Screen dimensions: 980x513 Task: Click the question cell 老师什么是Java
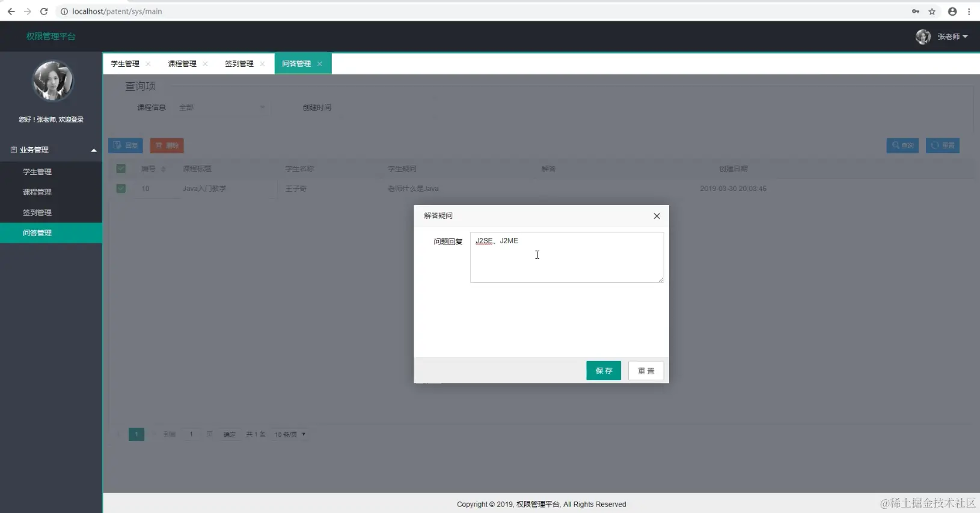(x=413, y=189)
